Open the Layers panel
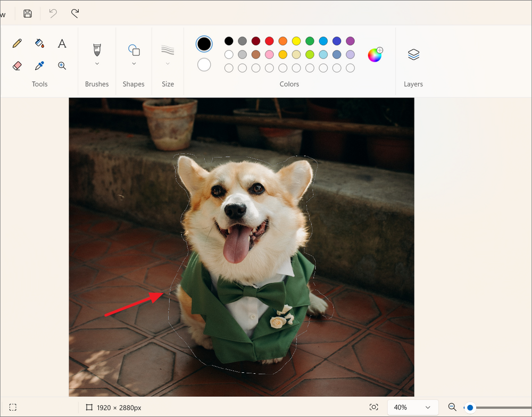The width and height of the screenshot is (532, 417). pyautogui.click(x=413, y=55)
